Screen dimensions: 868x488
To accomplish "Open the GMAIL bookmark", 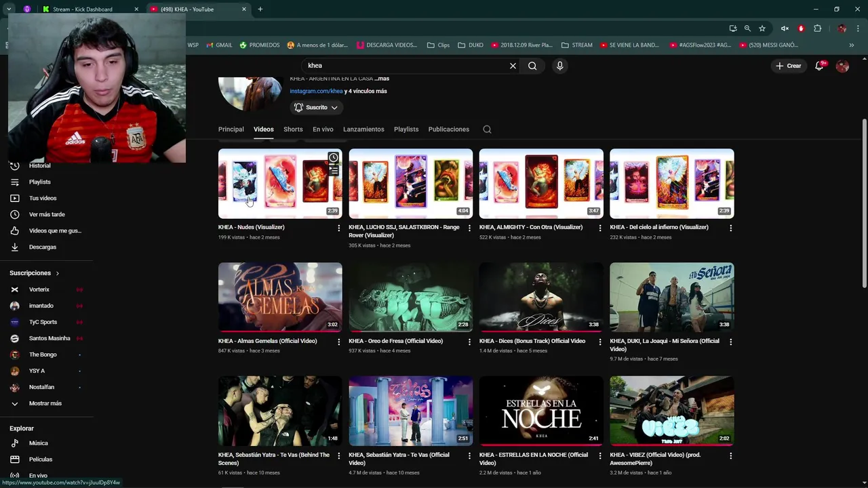I will tap(219, 45).
